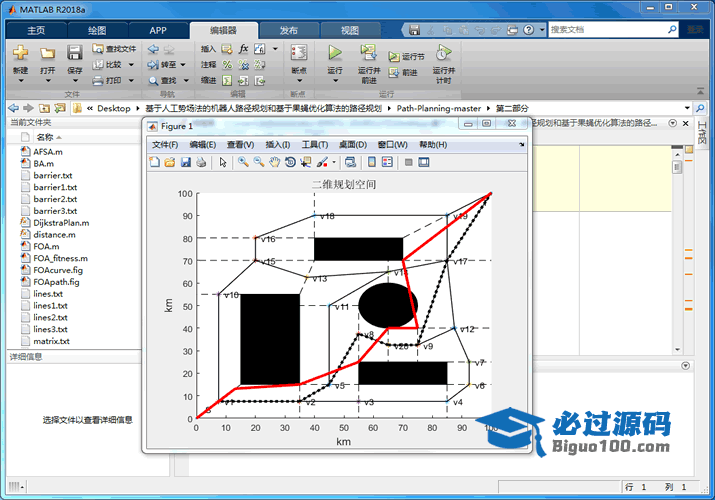715x500 pixels.
Task: Switch to the 主页 (Home) tab
Action: (36, 31)
